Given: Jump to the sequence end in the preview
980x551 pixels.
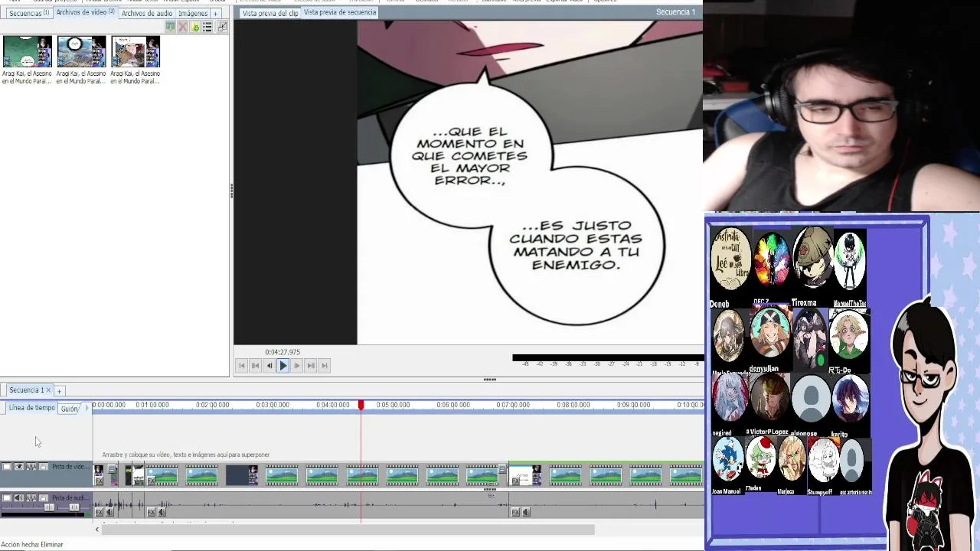Looking at the screenshot, I should point(324,366).
